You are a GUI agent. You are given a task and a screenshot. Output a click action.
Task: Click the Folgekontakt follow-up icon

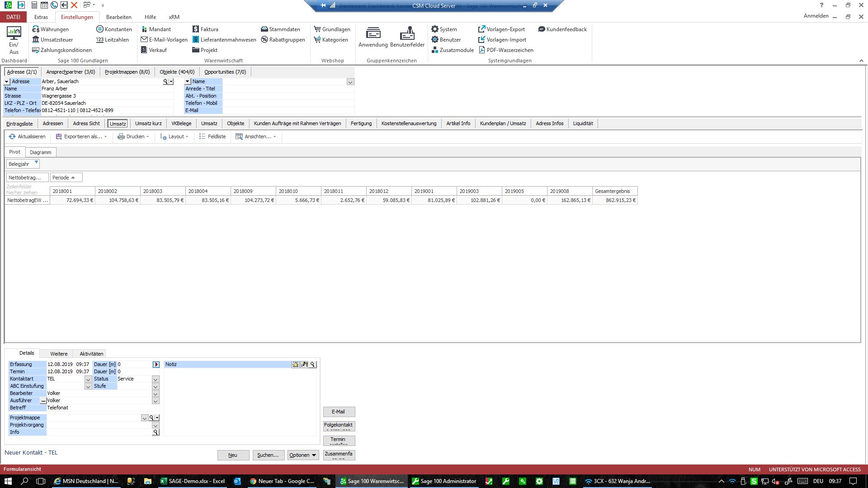(339, 426)
